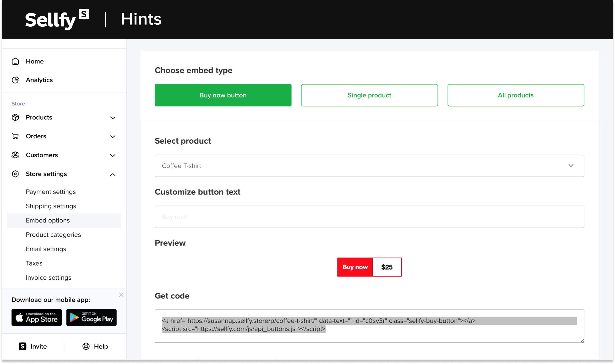Viewport: 615px width, 364px height.
Task: Expand the Customers submenu in sidebar
Action: click(x=112, y=155)
